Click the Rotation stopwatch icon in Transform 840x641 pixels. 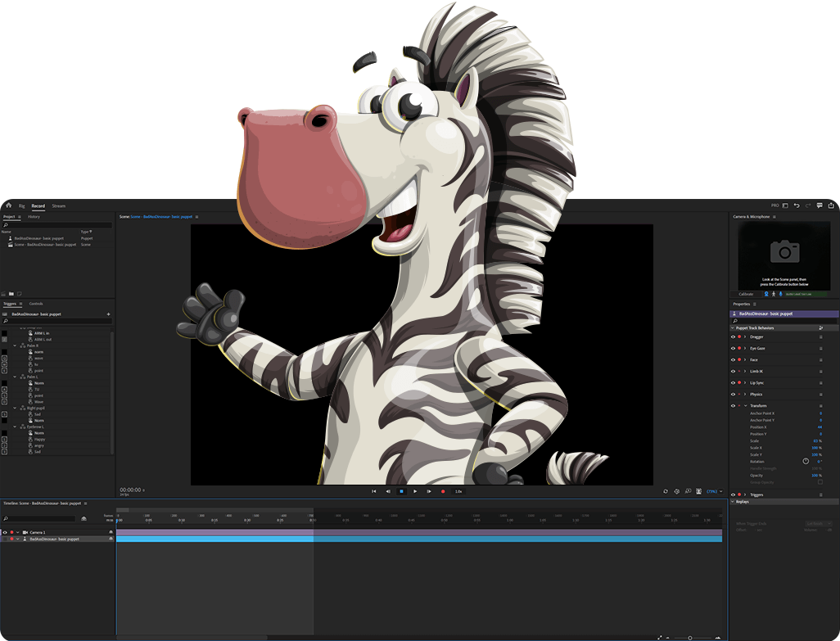tap(806, 461)
